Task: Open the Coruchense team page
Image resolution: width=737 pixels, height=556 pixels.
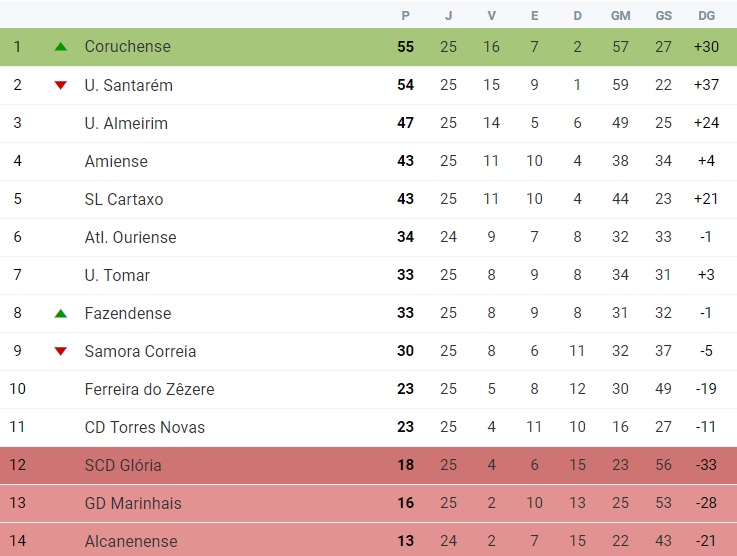Action: (128, 47)
